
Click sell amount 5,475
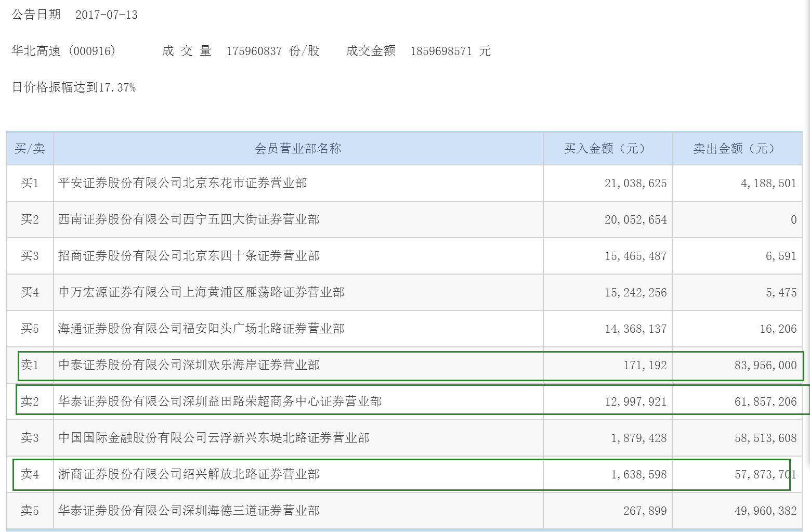[x=781, y=292]
